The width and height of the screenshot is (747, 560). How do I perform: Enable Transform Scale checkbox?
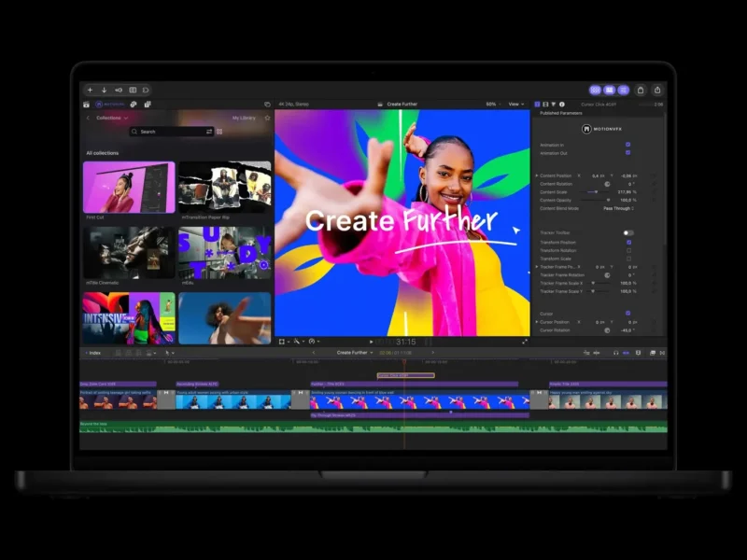[628, 259]
